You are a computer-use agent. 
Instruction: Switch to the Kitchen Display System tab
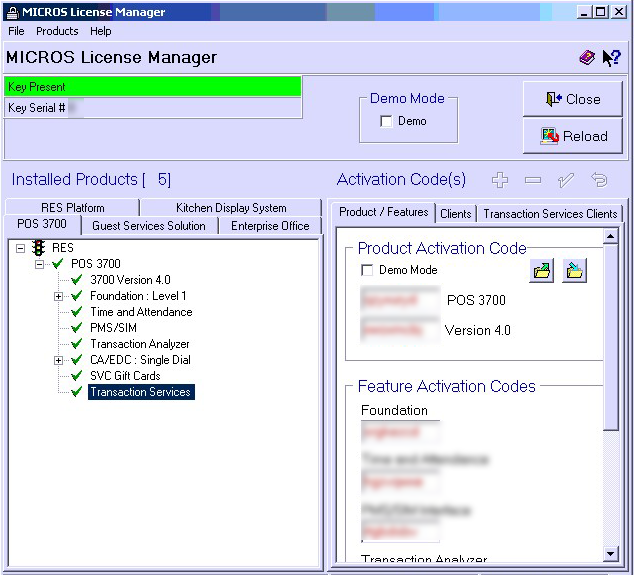pos(231,207)
